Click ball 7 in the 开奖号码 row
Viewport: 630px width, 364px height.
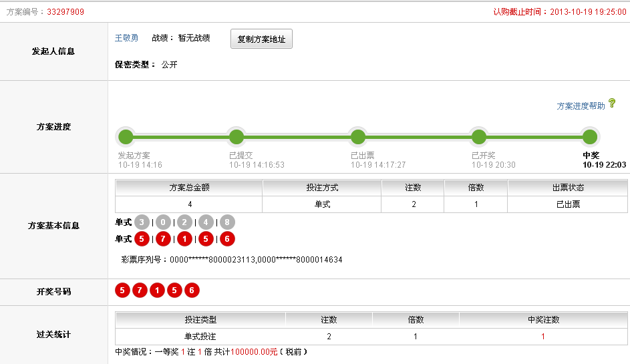(140, 291)
